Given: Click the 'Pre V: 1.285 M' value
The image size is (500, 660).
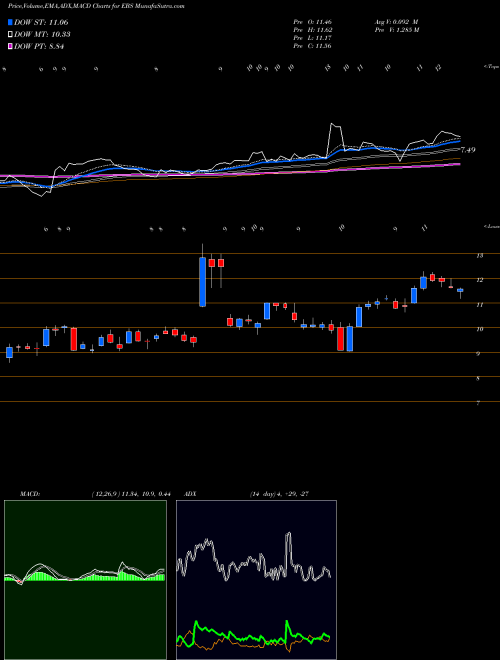Looking at the screenshot, I should pos(396,30).
